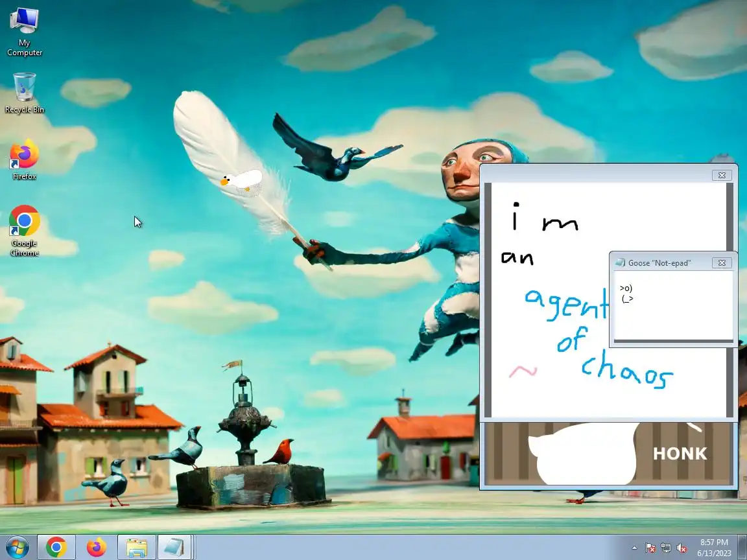Select the Google Chrome desktop shortcut
Image resolution: width=747 pixels, height=560 pixels.
point(24,231)
